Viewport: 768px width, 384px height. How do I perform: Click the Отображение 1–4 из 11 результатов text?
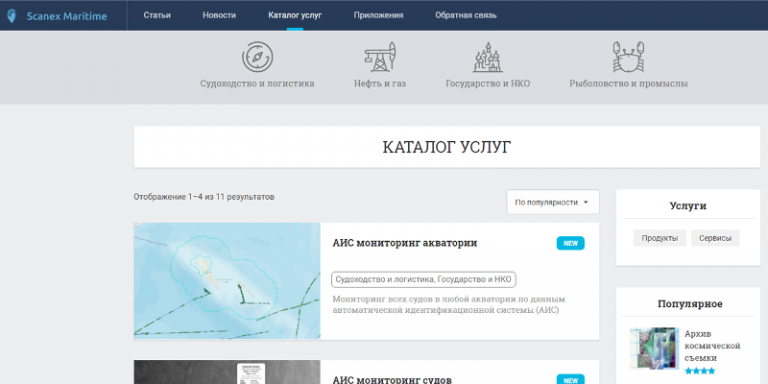[204, 197]
